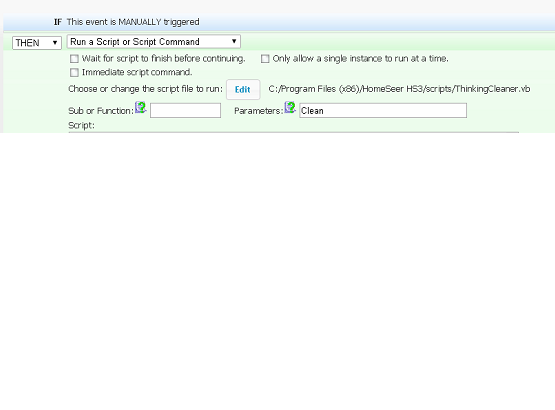This screenshot has width=555, height=410.
Task: Expand the Run a Script or Script Command dropdown
Action: pyautogui.click(x=154, y=42)
